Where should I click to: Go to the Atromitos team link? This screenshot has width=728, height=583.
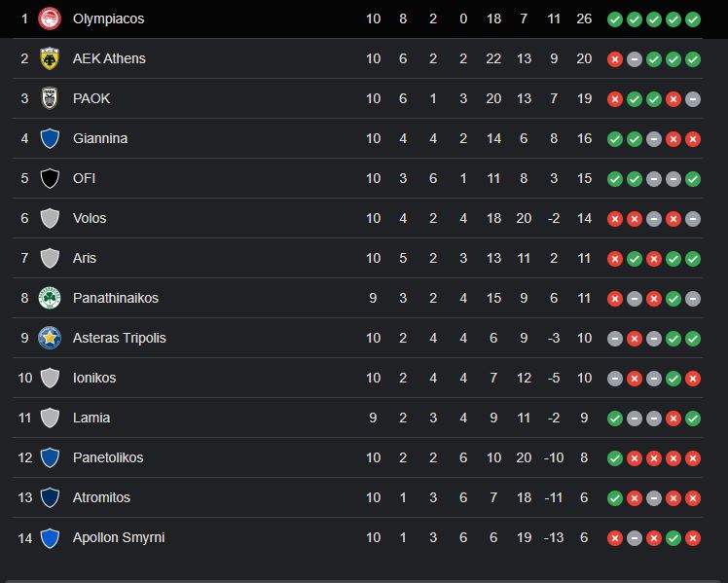point(101,497)
